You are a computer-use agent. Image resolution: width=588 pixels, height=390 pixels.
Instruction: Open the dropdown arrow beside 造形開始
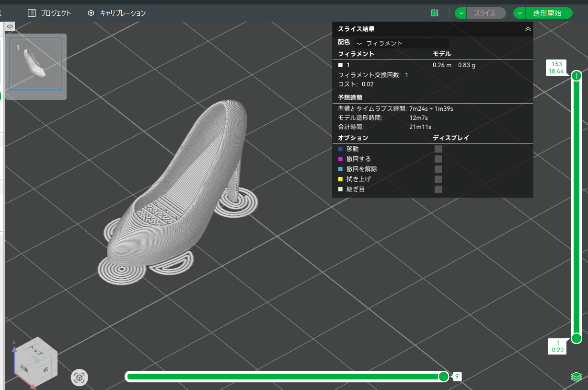[x=519, y=13]
